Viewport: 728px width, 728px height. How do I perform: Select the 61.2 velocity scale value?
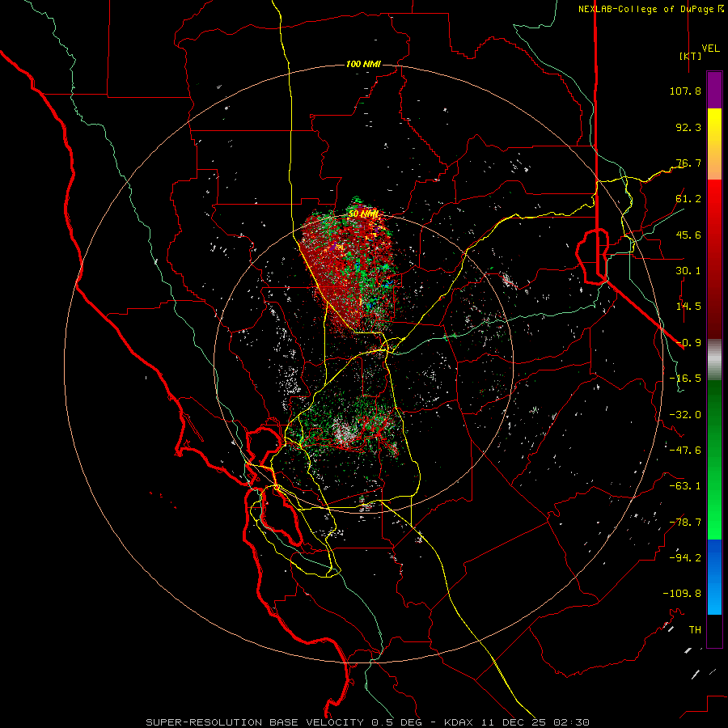[688, 199]
